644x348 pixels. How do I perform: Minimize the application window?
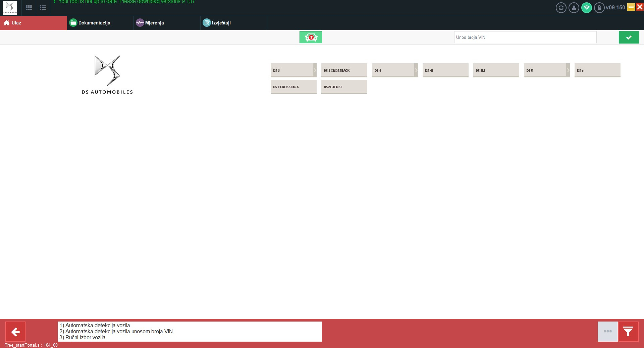631,7
